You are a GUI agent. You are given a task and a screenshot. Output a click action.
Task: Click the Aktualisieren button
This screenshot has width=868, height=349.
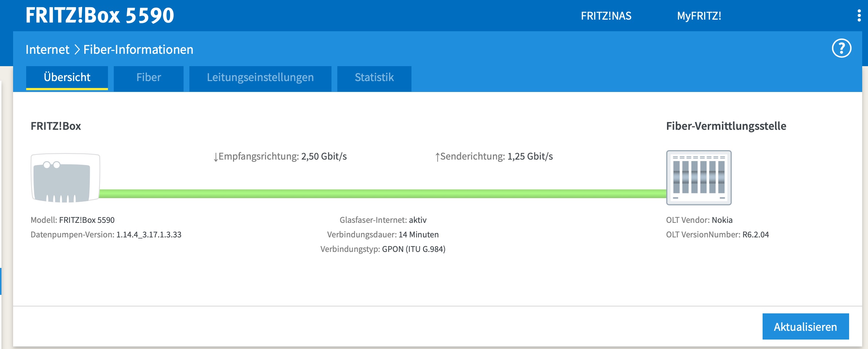[805, 326]
